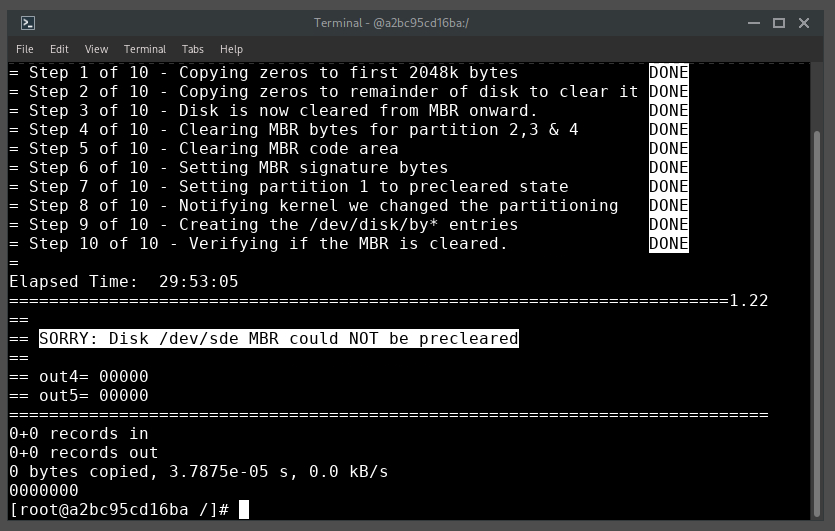This screenshot has width=835, height=531.
Task: Open the Terminal menu
Action: click(x=145, y=49)
